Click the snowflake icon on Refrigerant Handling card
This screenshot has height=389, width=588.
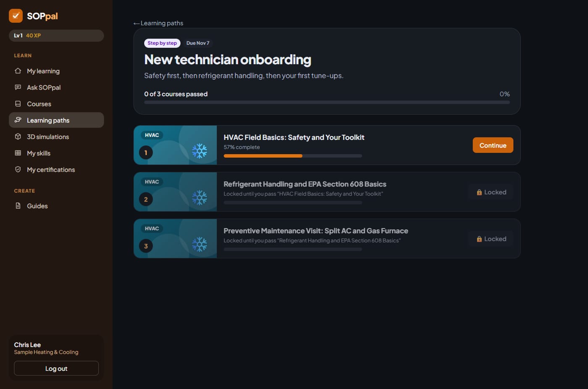199,197
